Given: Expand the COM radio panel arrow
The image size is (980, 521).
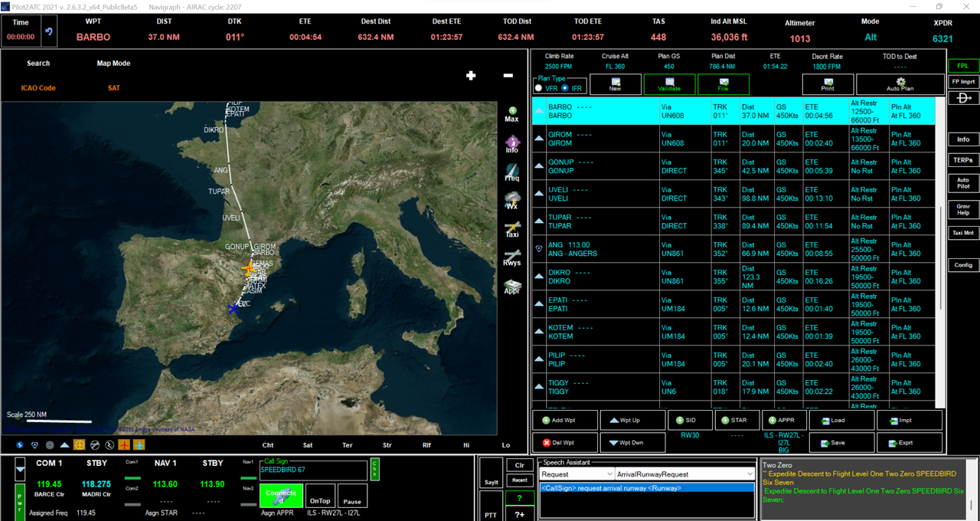Looking at the screenshot, I should (x=20, y=468).
